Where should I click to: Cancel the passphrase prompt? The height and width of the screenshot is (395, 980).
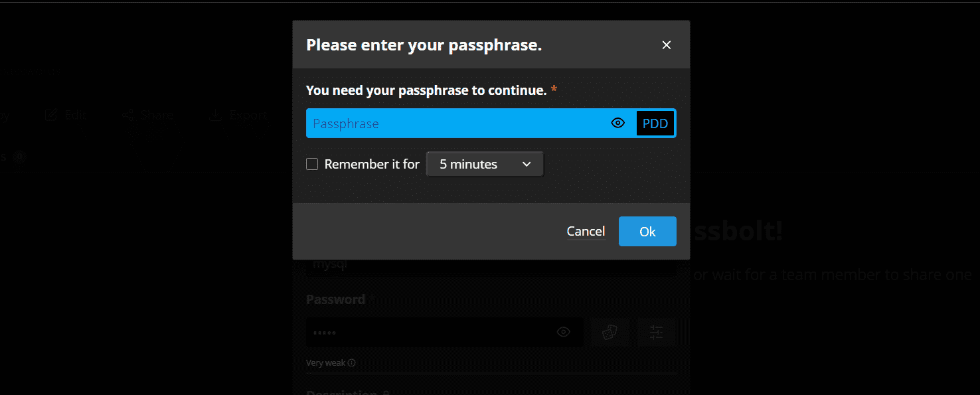click(586, 231)
